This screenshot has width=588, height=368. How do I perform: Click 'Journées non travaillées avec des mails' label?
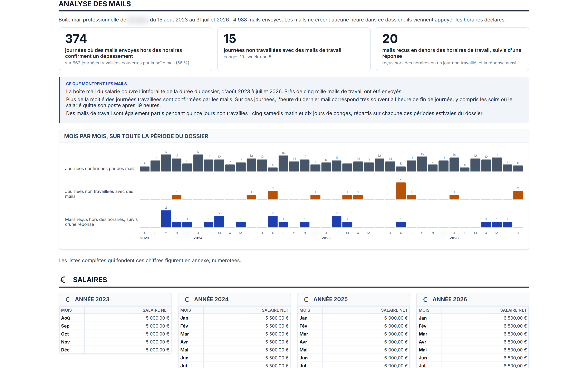click(99, 194)
